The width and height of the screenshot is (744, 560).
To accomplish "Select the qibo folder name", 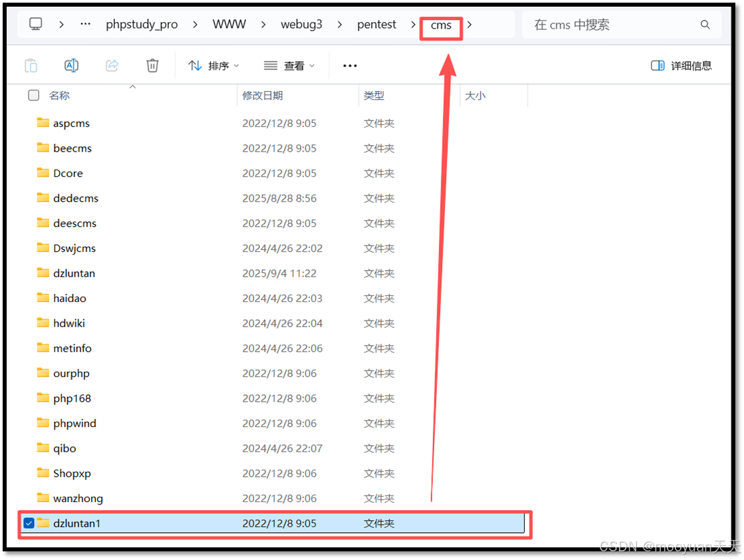I will click(64, 448).
